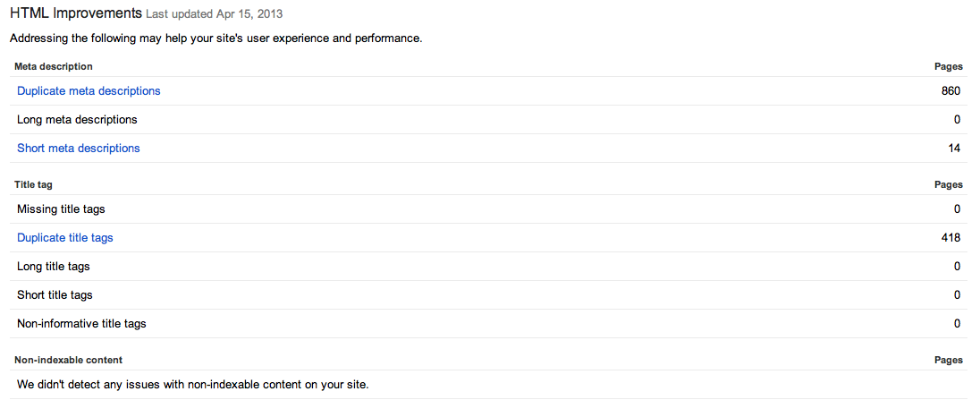This screenshot has width=980, height=400.
Task: Open the Duplicate title tags link
Action: coord(65,238)
